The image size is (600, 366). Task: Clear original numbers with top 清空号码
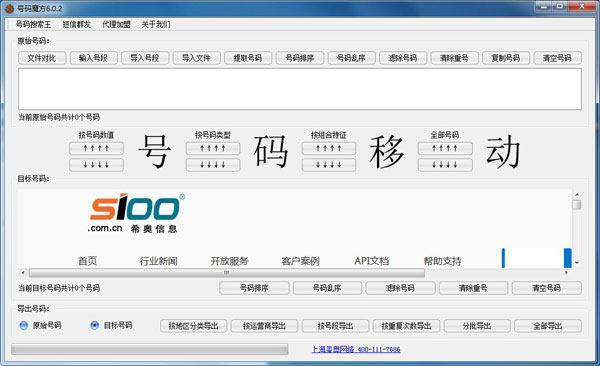(558, 58)
